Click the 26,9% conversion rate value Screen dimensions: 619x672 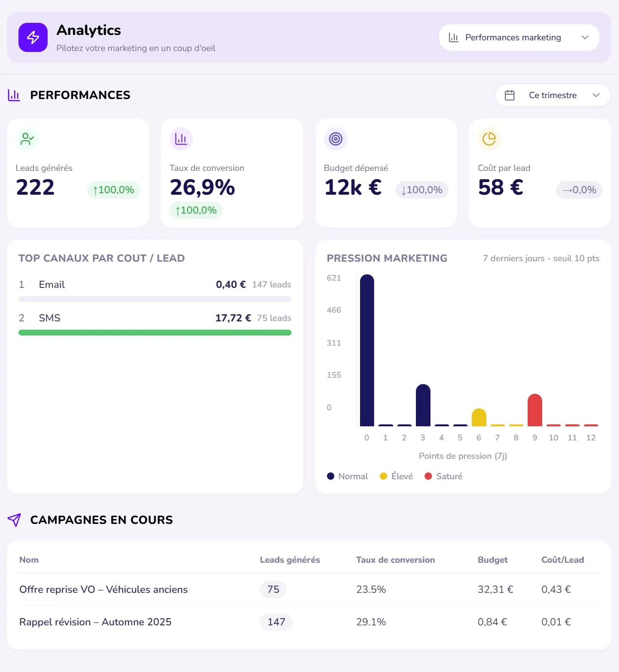[203, 187]
